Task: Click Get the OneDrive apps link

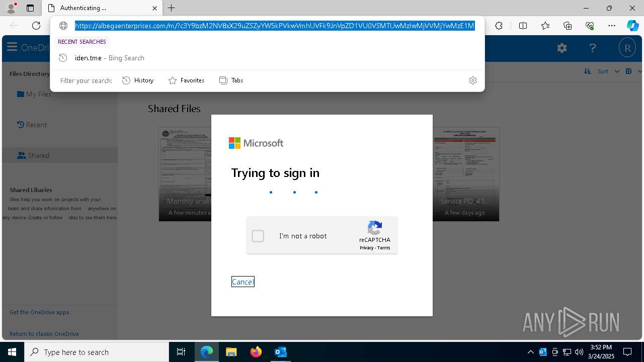Action: coord(39,312)
